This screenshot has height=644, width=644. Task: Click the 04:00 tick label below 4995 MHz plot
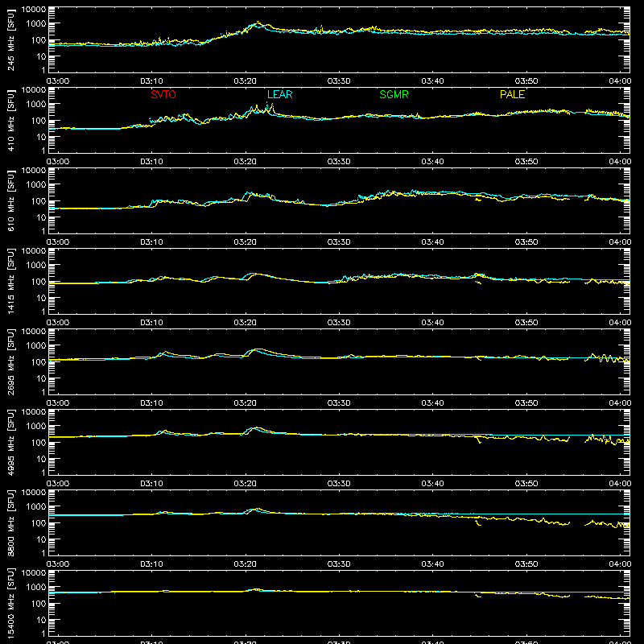[x=620, y=484]
